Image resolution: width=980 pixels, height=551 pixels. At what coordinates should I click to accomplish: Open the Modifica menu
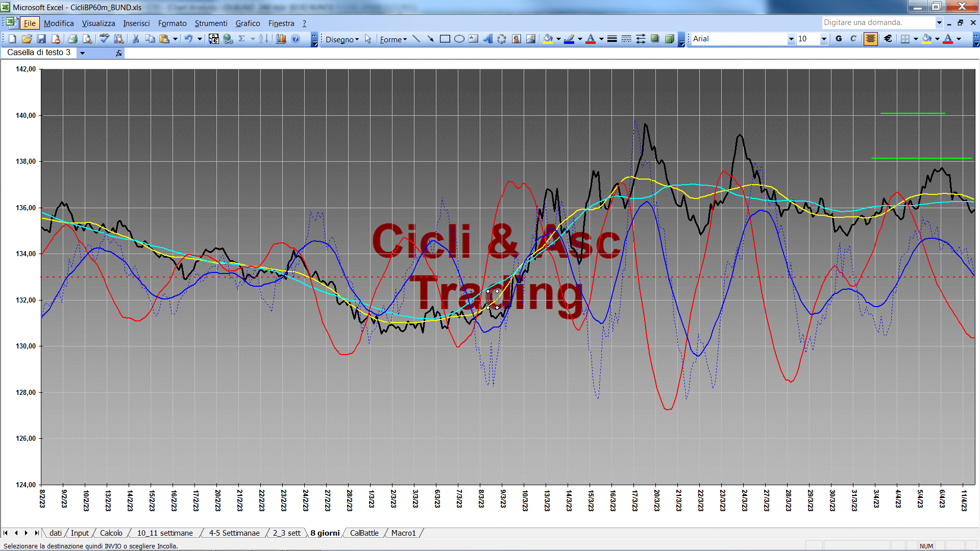click(x=59, y=23)
